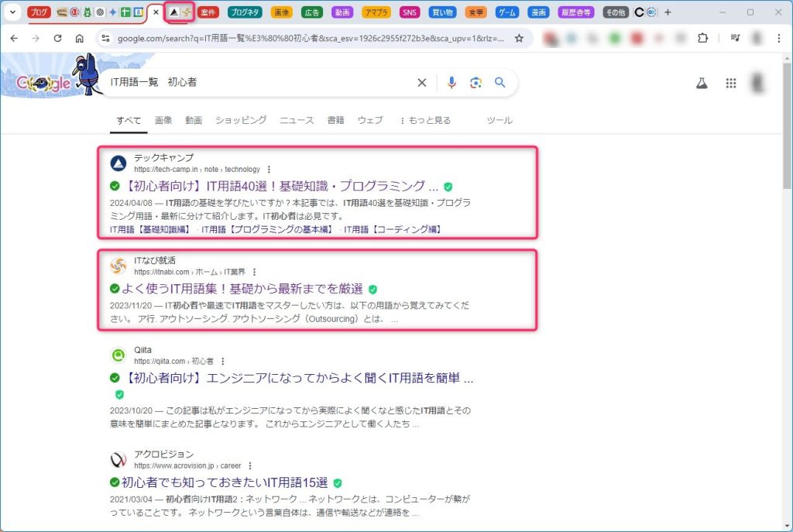The height and width of the screenshot is (532, 793).
Task: Close the active Google search tab
Action: pos(156,12)
